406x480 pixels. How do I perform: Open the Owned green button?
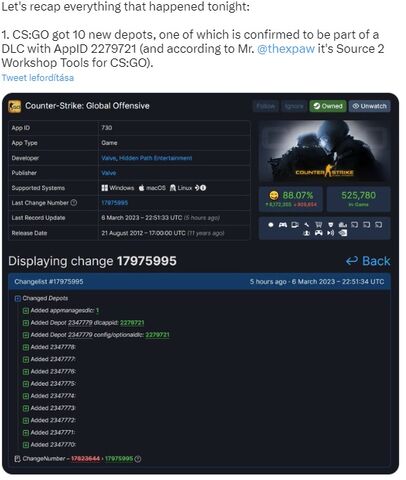[x=328, y=106]
